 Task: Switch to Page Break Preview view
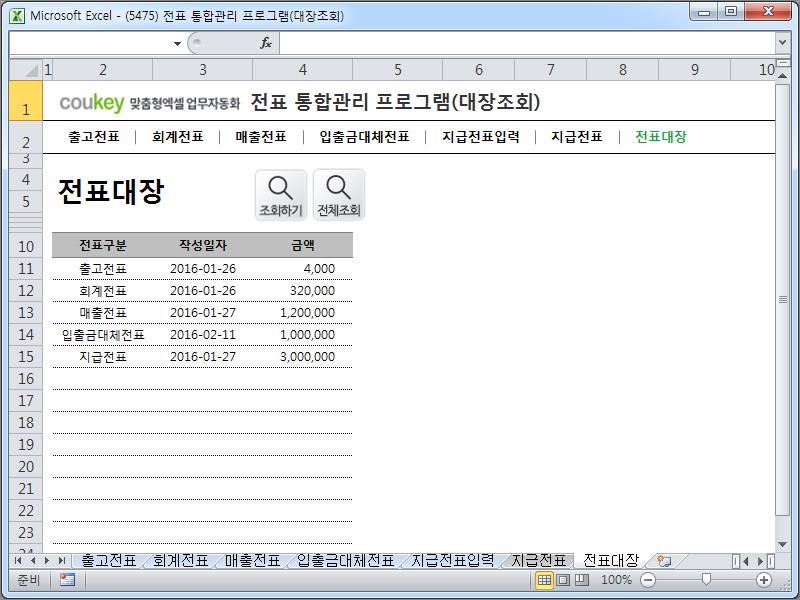coord(582,580)
